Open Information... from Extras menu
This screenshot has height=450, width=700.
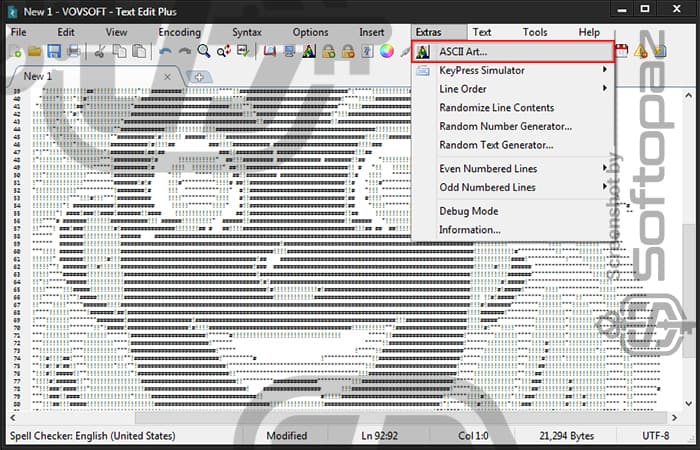(512, 230)
